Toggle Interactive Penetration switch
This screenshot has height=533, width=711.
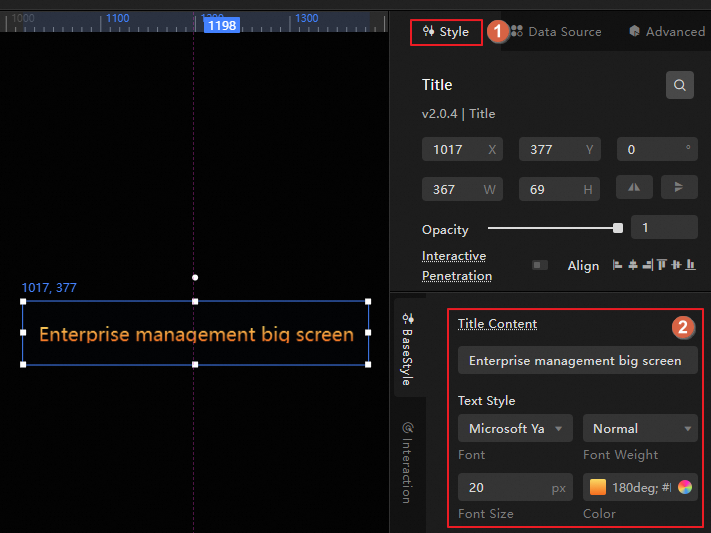pos(540,265)
